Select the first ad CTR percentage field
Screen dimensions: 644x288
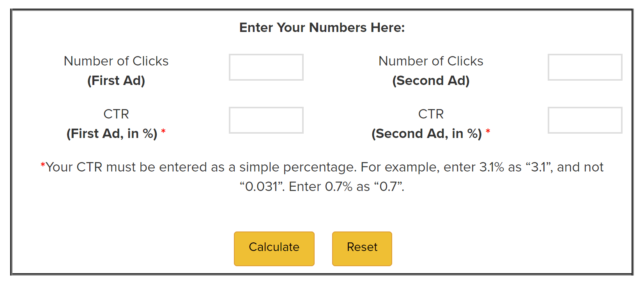click(266, 120)
